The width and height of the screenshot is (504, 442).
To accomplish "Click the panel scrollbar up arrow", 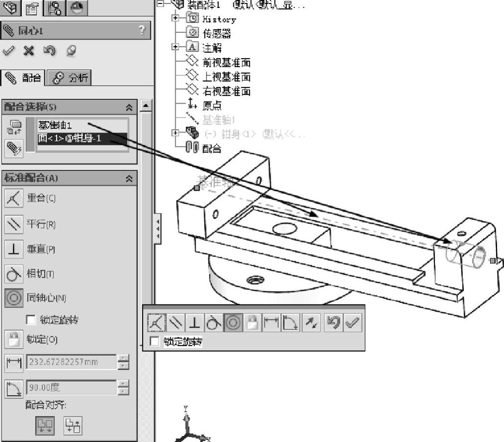I will click(x=146, y=105).
